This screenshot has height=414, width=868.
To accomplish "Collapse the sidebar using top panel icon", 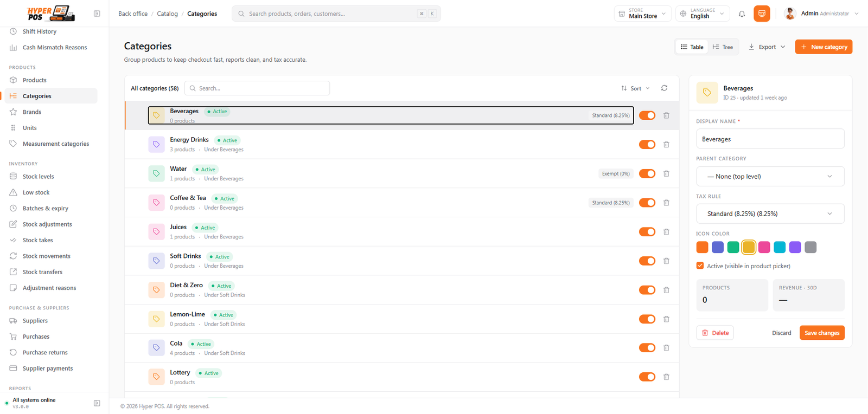I will (97, 14).
